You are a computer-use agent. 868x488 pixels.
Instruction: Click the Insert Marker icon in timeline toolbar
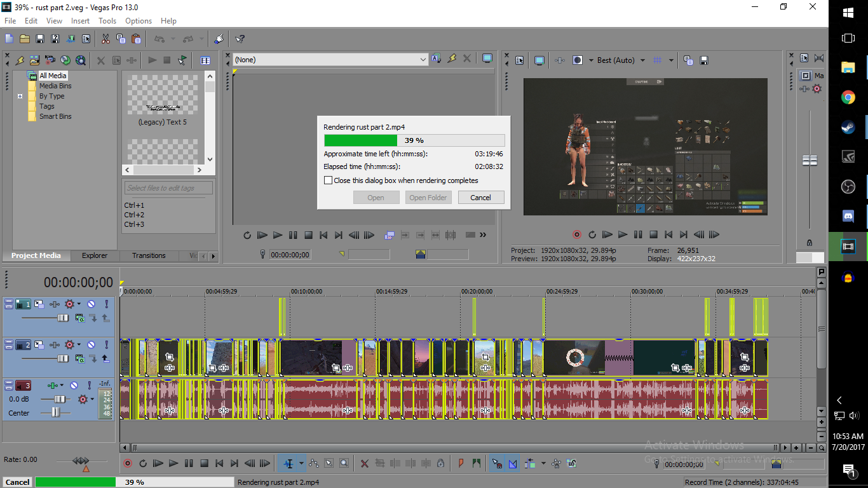click(461, 464)
